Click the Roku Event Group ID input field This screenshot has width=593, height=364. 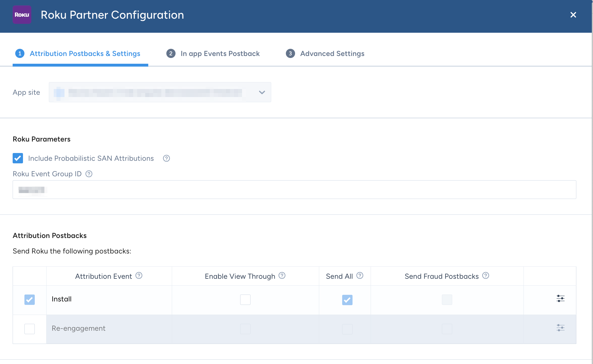click(x=294, y=189)
